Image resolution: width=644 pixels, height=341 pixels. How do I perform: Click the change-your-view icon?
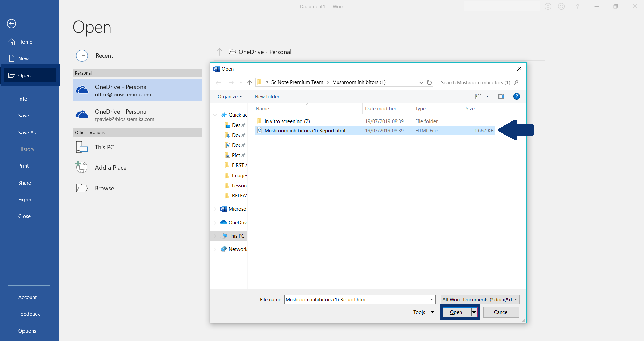478,96
